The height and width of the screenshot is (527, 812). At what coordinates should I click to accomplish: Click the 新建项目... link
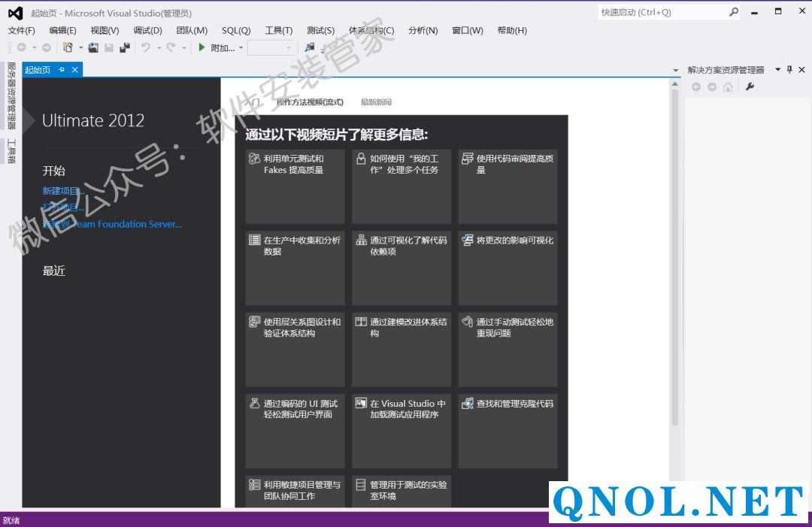[63, 191]
